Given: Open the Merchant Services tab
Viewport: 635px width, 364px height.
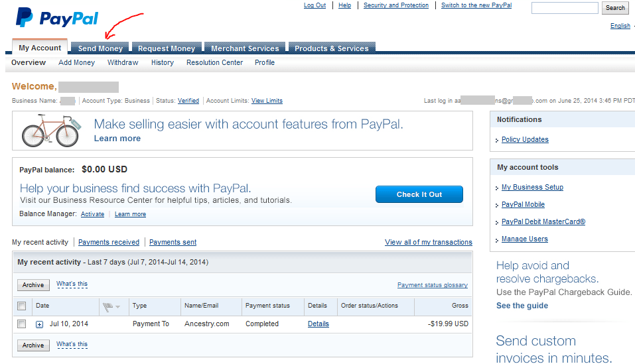Looking at the screenshot, I should click(245, 48).
